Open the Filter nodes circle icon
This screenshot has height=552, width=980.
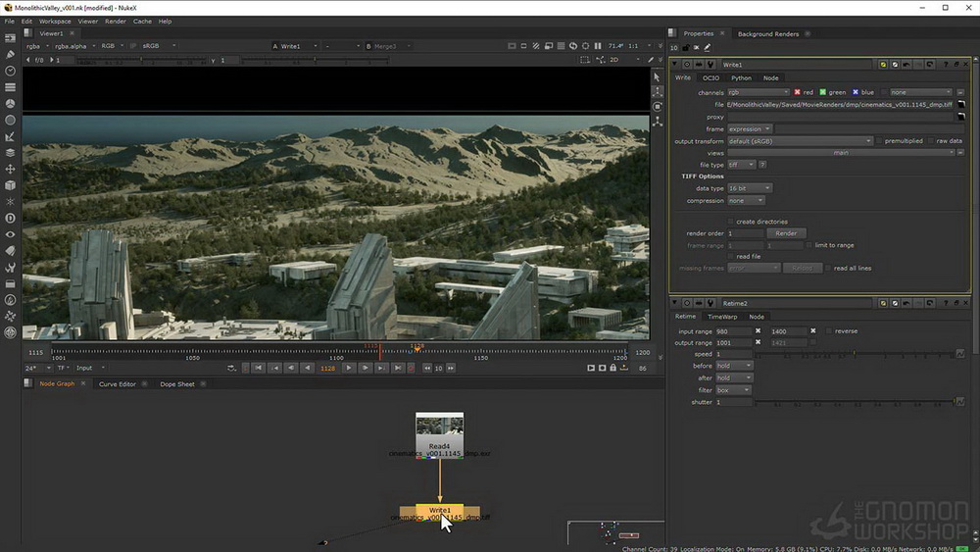point(10,120)
